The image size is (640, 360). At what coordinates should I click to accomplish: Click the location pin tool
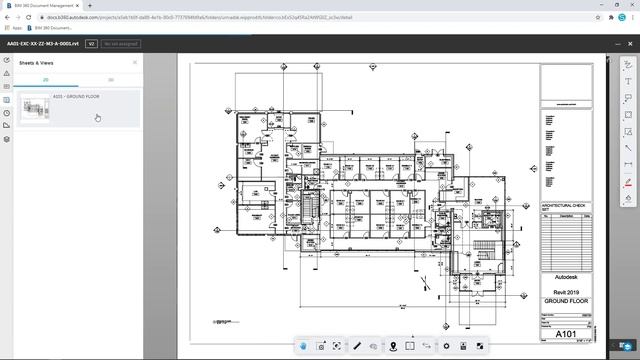point(393,346)
